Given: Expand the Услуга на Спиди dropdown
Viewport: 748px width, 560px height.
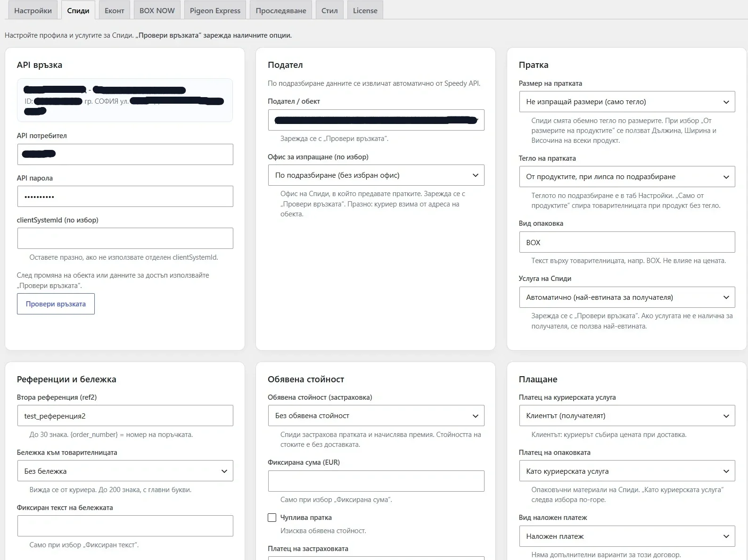Looking at the screenshot, I should (x=627, y=297).
